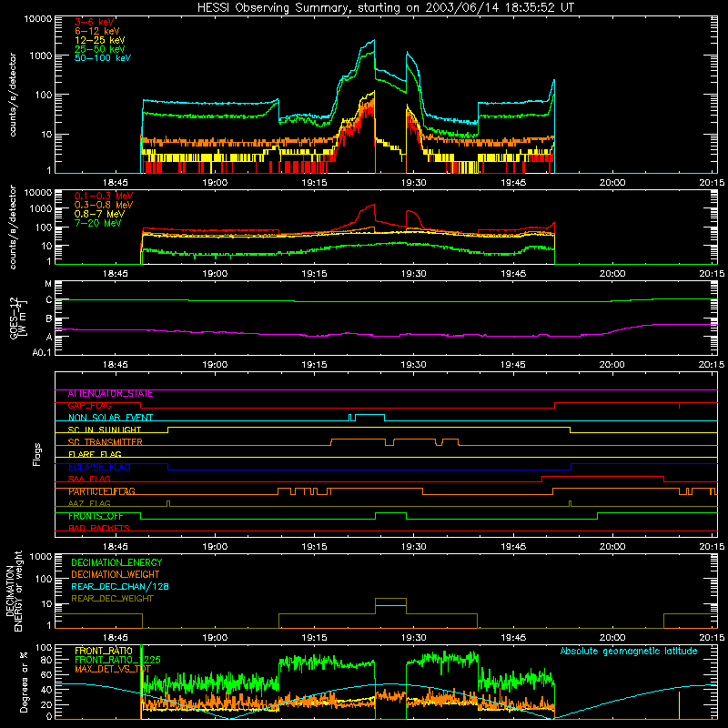Click the A0.1 tick label in GOES panel
Viewport: 728px width, 728px height.
pos(42,353)
